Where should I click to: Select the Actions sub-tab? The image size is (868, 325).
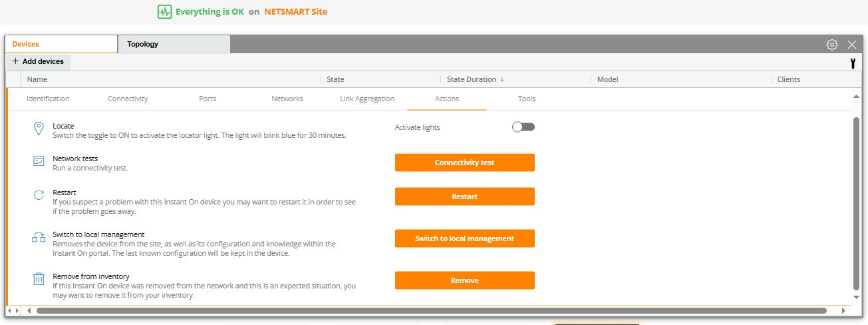coord(447,99)
